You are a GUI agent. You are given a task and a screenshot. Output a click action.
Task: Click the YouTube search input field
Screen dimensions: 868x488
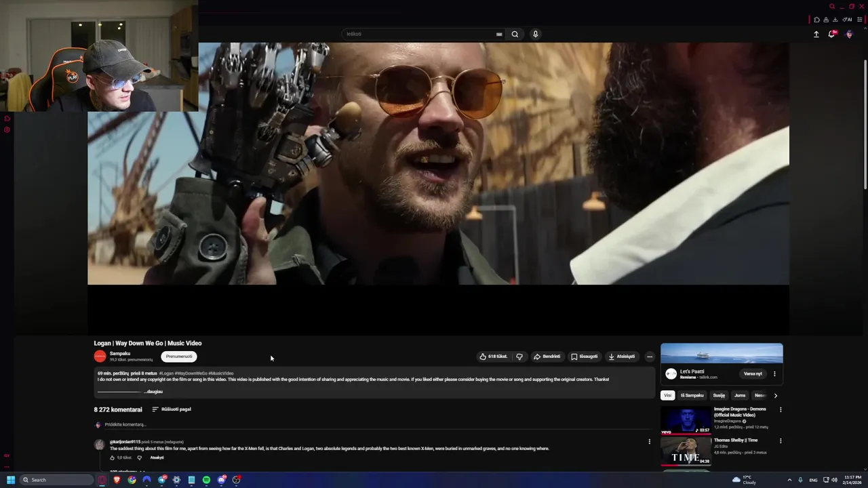point(419,34)
